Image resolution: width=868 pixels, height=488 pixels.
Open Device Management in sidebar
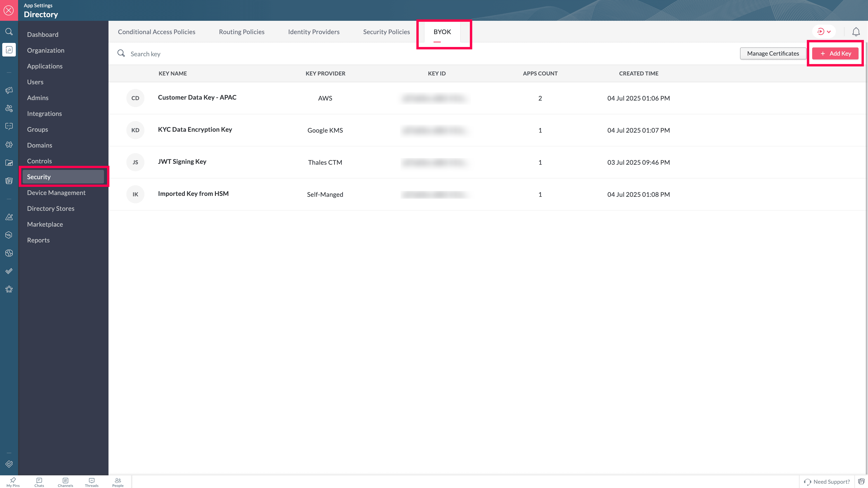click(x=56, y=193)
